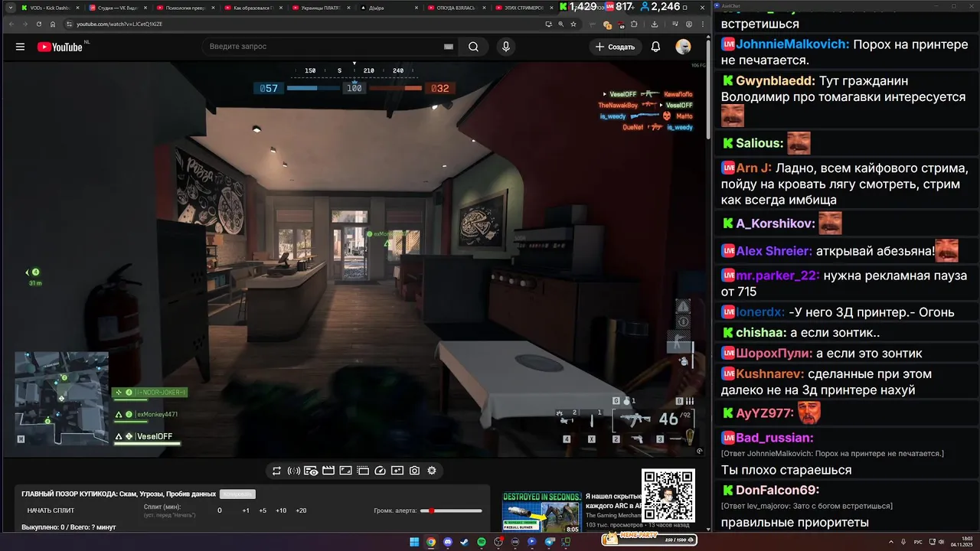Click the aspect screen-fit icon
The width and height of the screenshot is (980, 551).
(345, 471)
